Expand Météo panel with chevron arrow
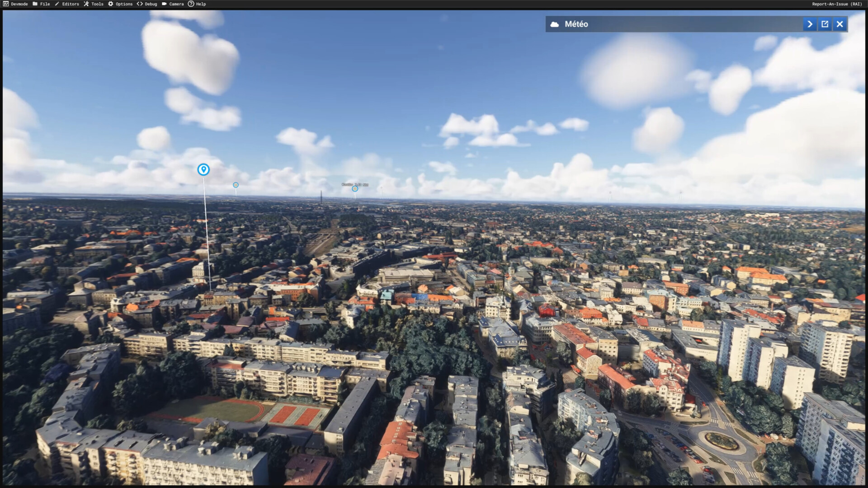The height and width of the screenshot is (488, 868). (x=810, y=24)
